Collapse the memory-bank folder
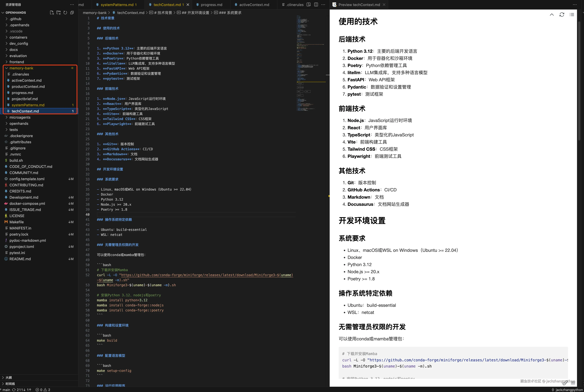This screenshot has height=392, width=584. click(21, 68)
